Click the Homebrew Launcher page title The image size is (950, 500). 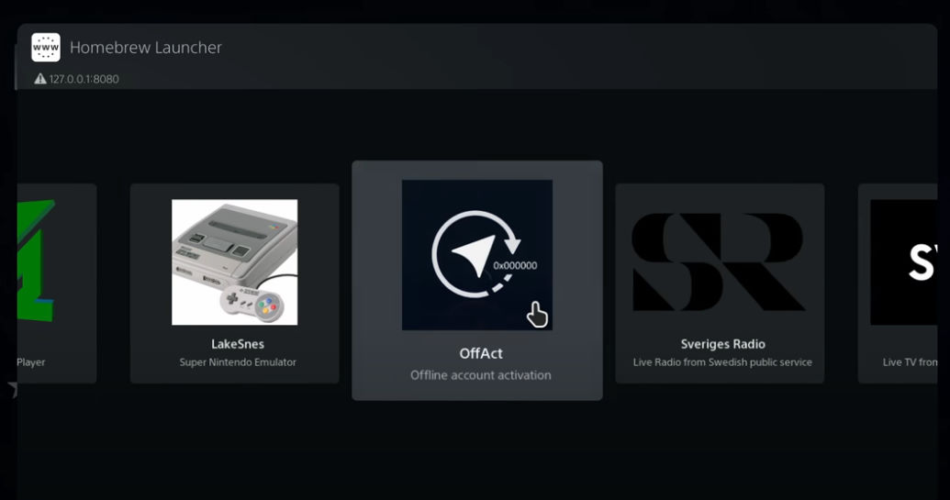point(145,47)
